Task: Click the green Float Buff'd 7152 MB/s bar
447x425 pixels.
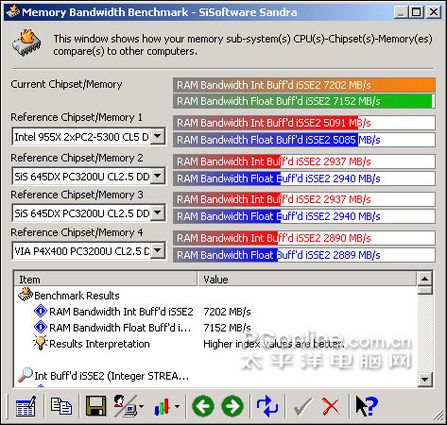Action: coord(304,101)
